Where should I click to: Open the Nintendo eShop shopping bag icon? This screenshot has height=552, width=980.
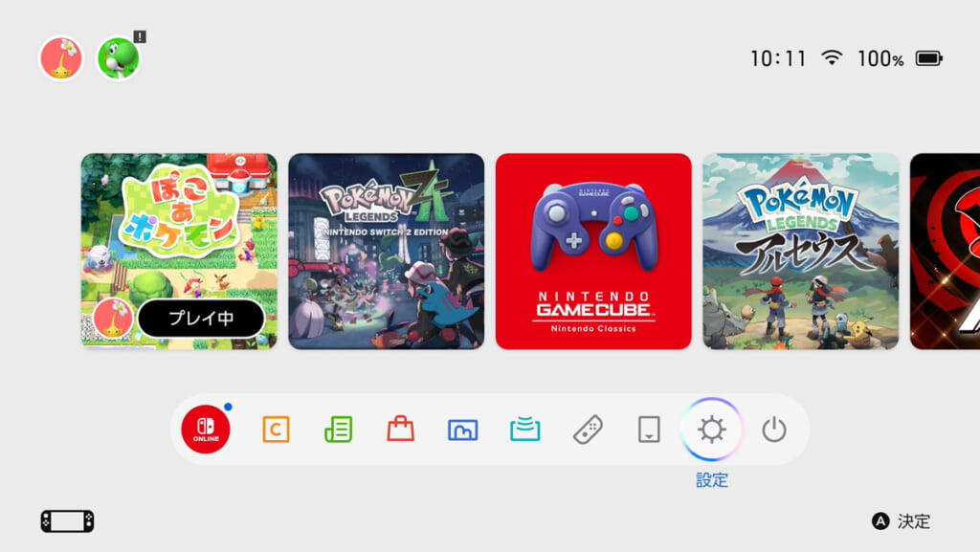coord(401,429)
